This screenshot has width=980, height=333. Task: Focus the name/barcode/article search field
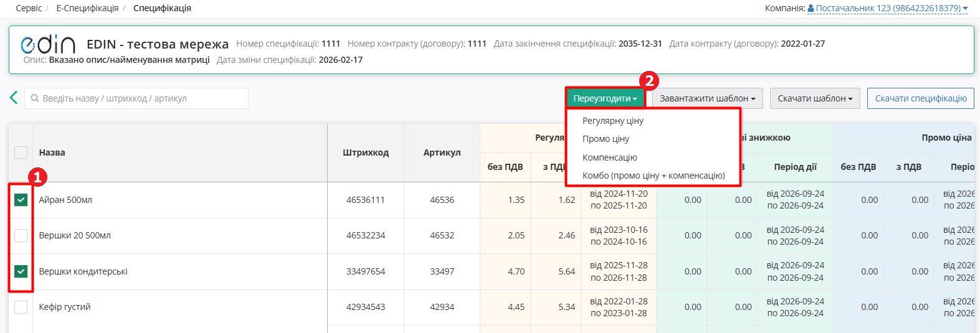click(136, 98)
